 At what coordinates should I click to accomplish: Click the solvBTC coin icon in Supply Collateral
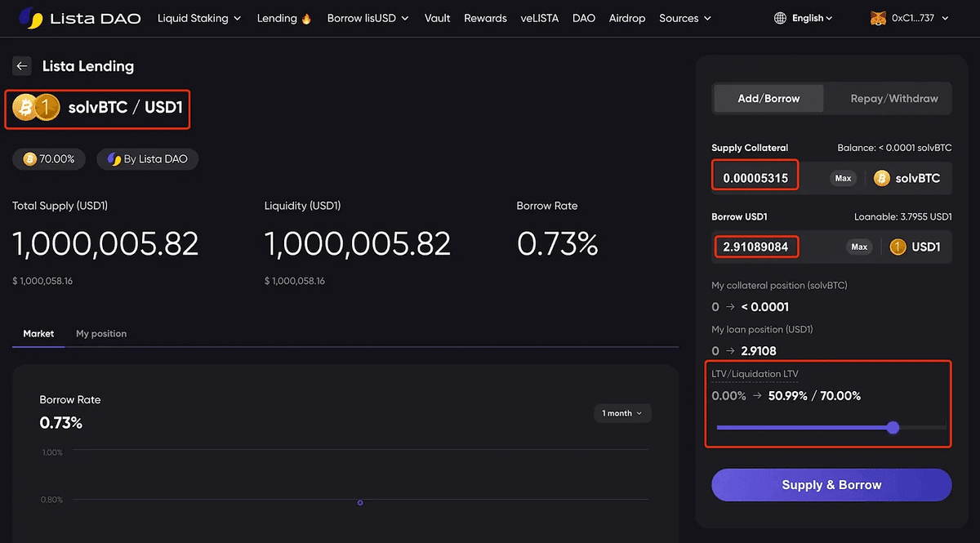882,178
